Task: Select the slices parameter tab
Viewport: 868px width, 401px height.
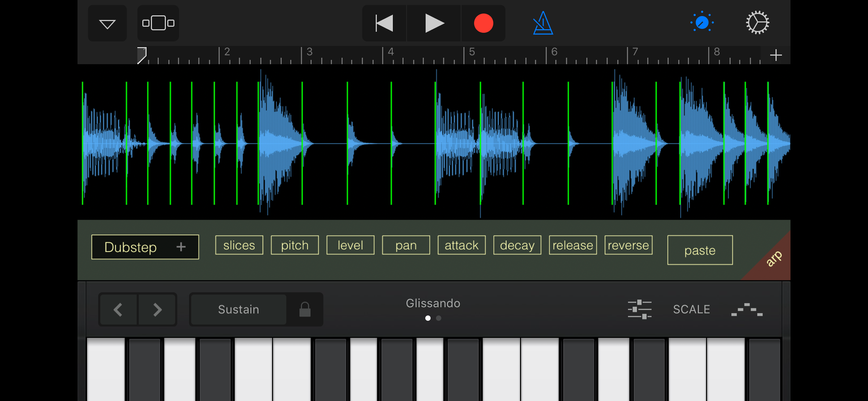Action: (x=239, y=245)
